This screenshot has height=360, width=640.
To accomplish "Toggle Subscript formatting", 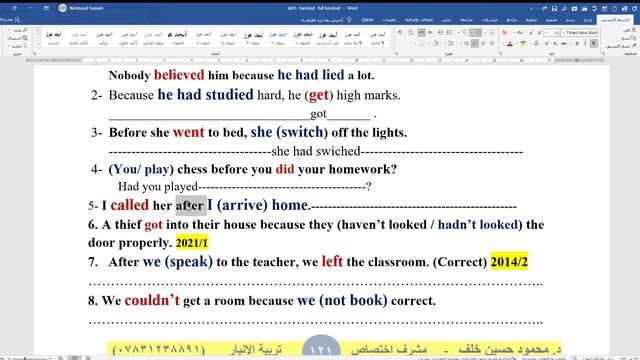I will click(556, 43).
